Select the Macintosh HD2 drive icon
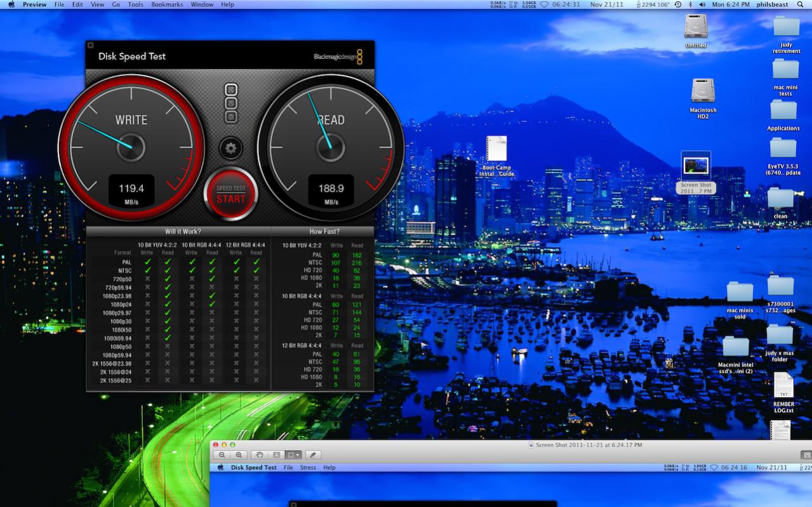The height and width of the screenshot is (507, 812). (x=703, y=98)
